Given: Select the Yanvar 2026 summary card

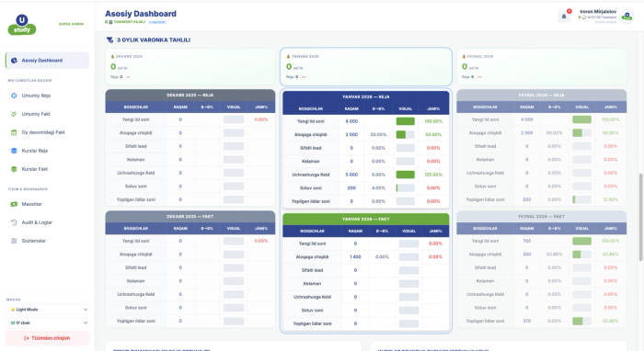Looking at the screenshot, I should [x=366, y=67].
